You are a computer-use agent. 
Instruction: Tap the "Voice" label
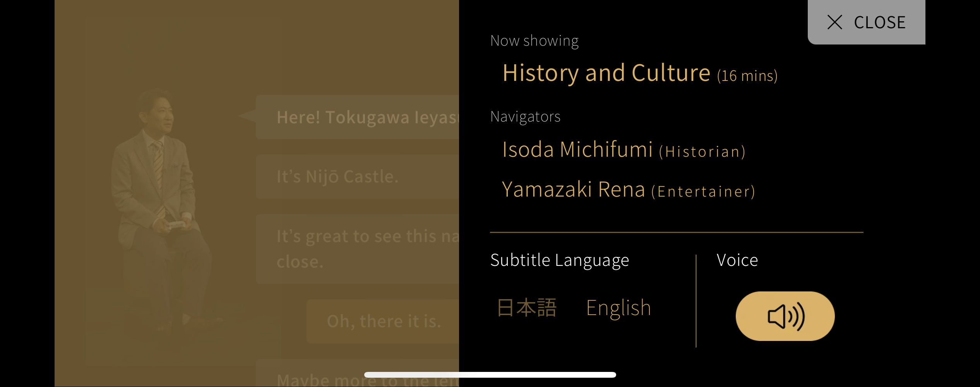[737, 260]
